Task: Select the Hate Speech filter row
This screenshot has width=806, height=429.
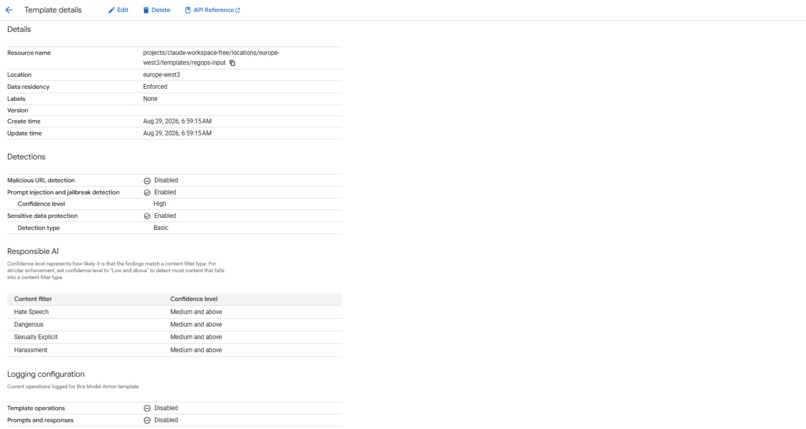Action: click(174, 312)
